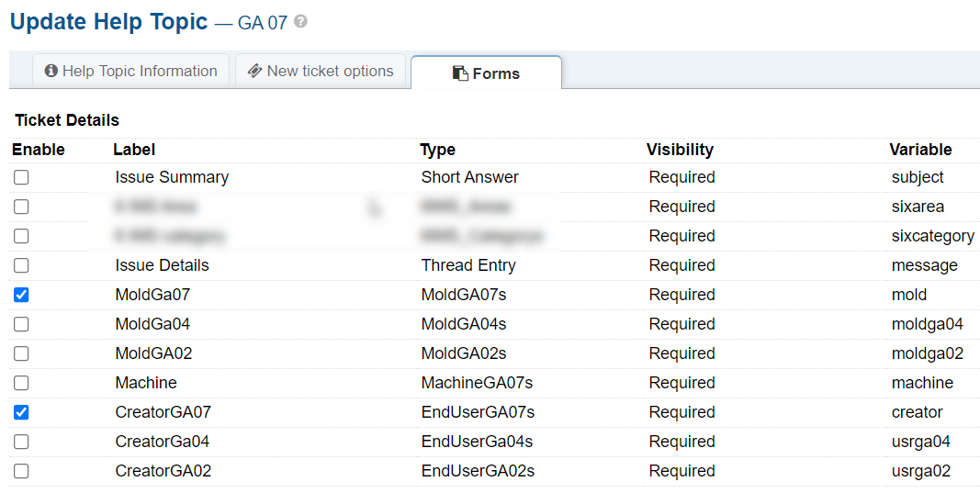Switch to New ticket options tab
Viewport: 980px width, 493px height.
click(321, 71)
